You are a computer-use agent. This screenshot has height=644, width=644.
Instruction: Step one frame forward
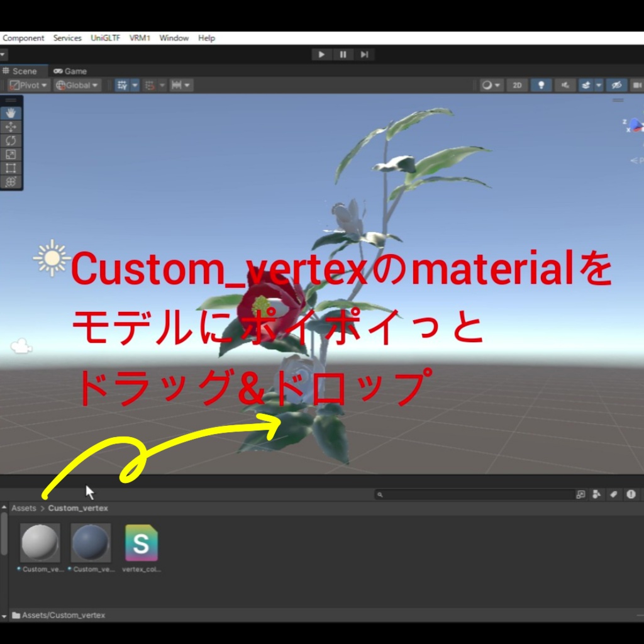[364, 54]
